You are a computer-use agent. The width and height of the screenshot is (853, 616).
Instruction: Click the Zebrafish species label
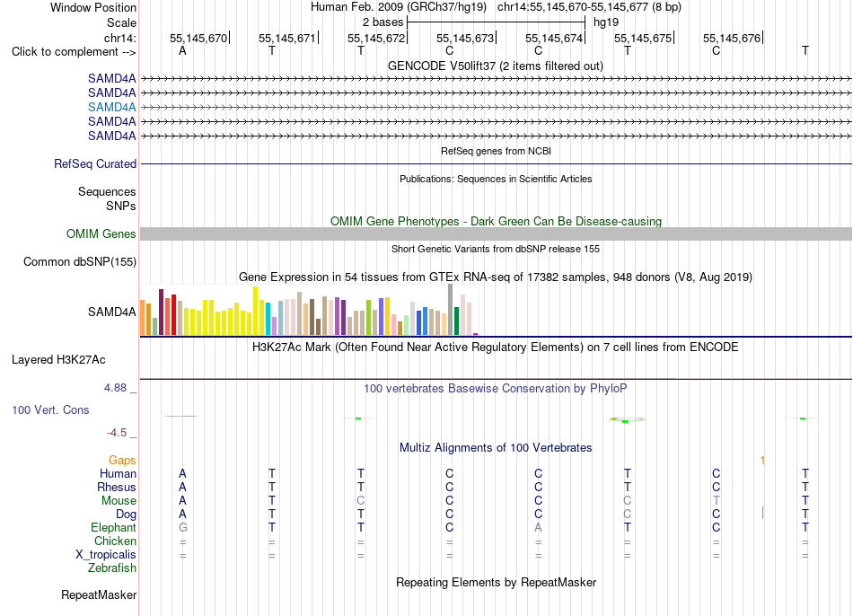112,568
